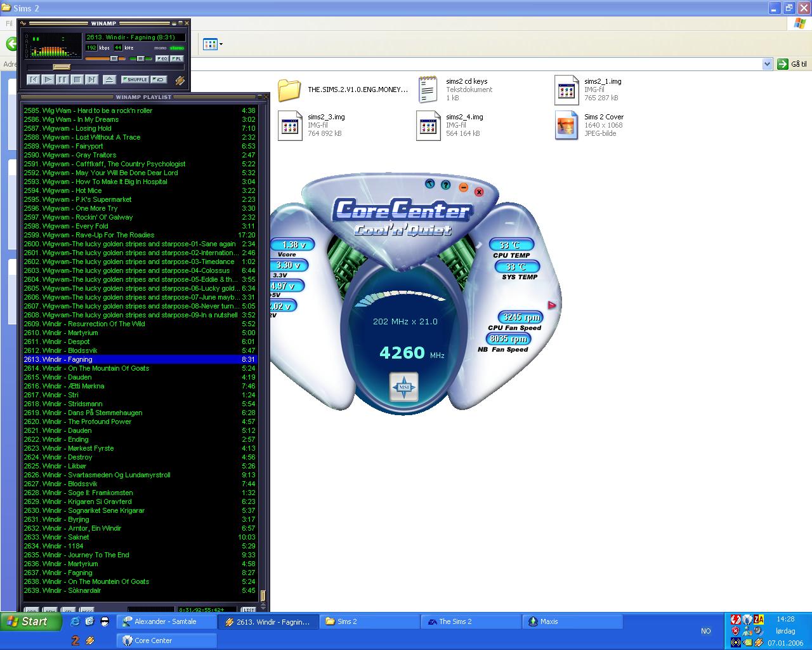The image size is (812, 650).
Task: Click CPU Fan Speed 3245 rpm readout
Action: pyautogui.click(x=521, y=317)
